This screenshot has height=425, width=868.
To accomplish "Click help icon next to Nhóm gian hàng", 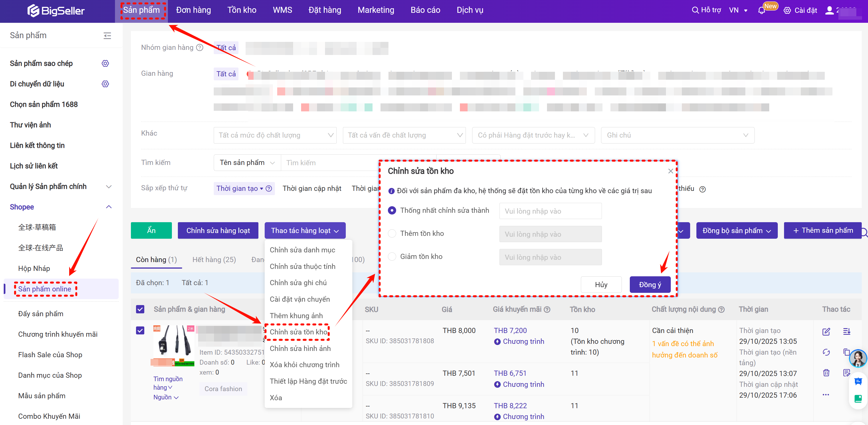I will click(x=200, y=48).
